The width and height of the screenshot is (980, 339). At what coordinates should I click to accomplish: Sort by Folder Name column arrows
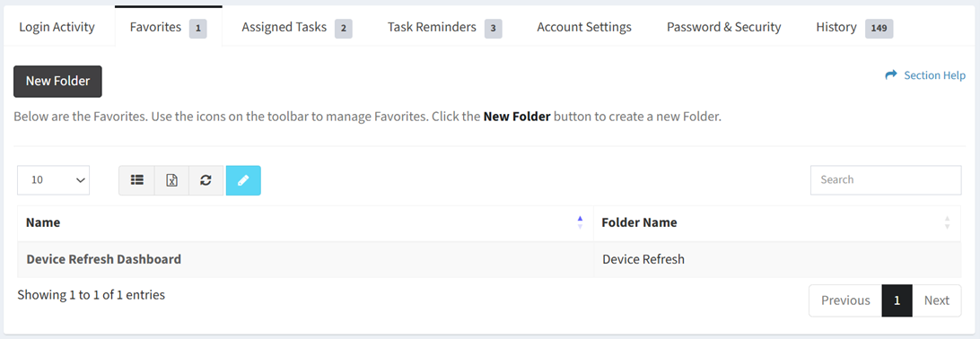pos(948,222)
